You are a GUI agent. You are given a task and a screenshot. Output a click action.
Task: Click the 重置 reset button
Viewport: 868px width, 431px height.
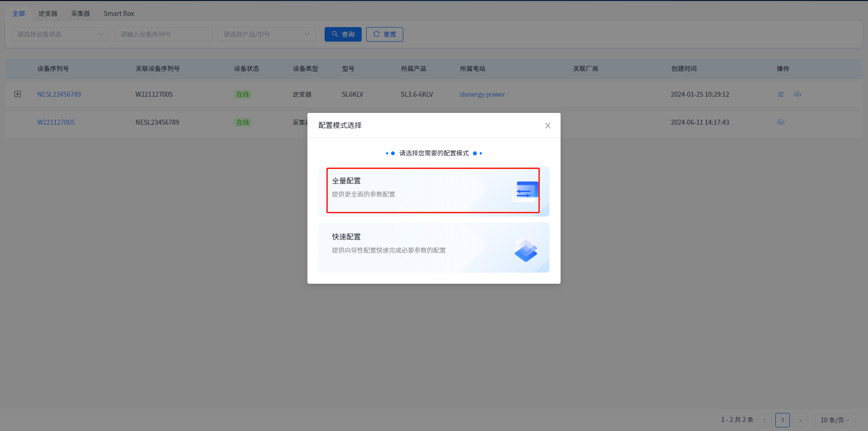click(384, 34)
